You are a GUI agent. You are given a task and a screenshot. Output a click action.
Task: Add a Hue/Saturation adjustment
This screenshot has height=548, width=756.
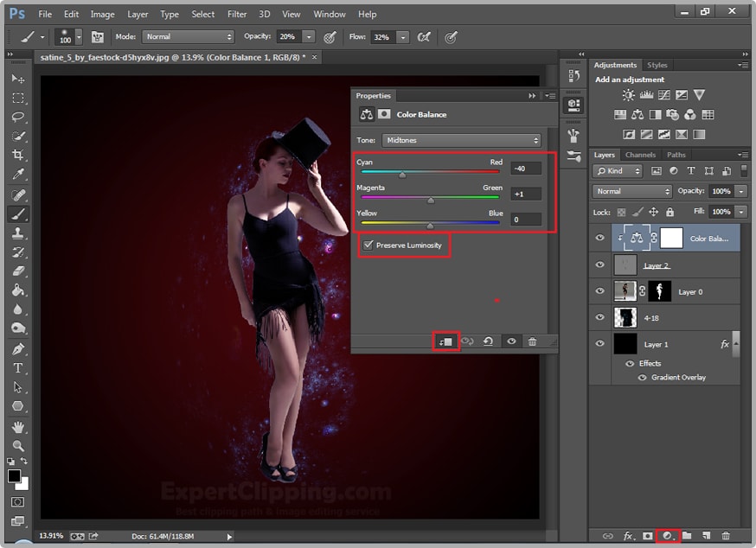[x=621, y=115]
